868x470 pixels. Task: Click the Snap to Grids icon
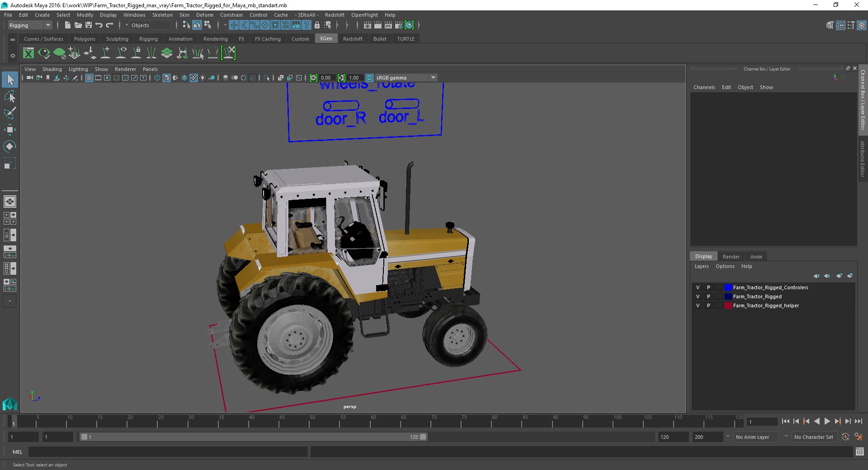pos(234,25)
